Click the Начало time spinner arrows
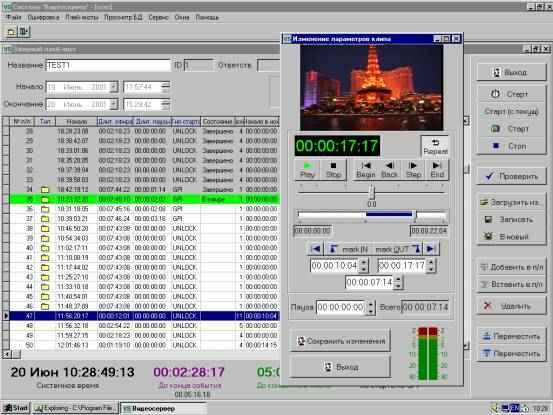The image size is (553, 415). click(165, 87)
